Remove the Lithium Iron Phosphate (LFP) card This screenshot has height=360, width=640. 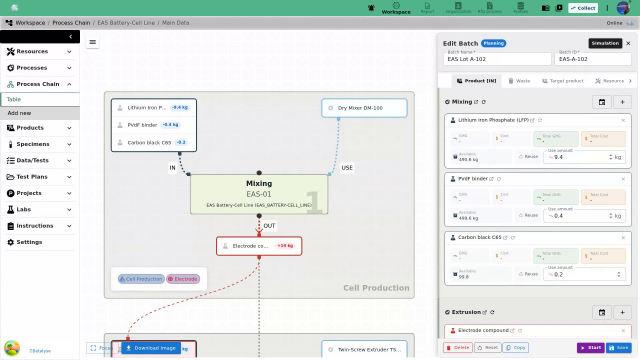click(623, 120)
